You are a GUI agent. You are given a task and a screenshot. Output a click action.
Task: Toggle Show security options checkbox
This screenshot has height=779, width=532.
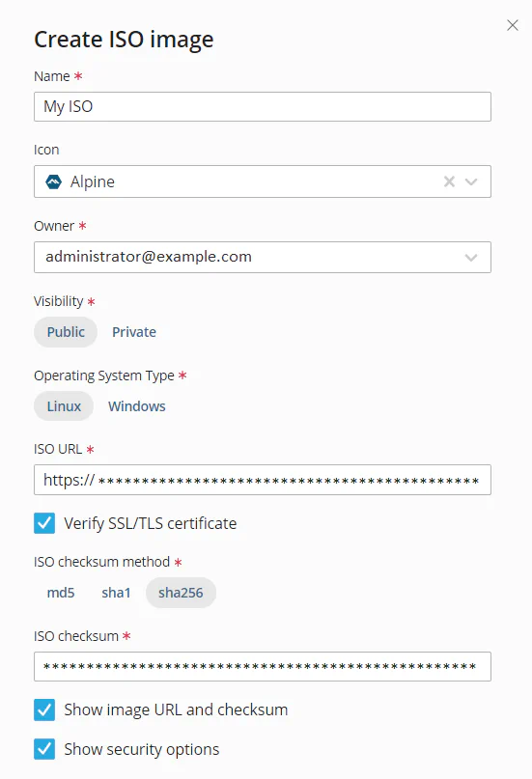[x=44, y=749]
